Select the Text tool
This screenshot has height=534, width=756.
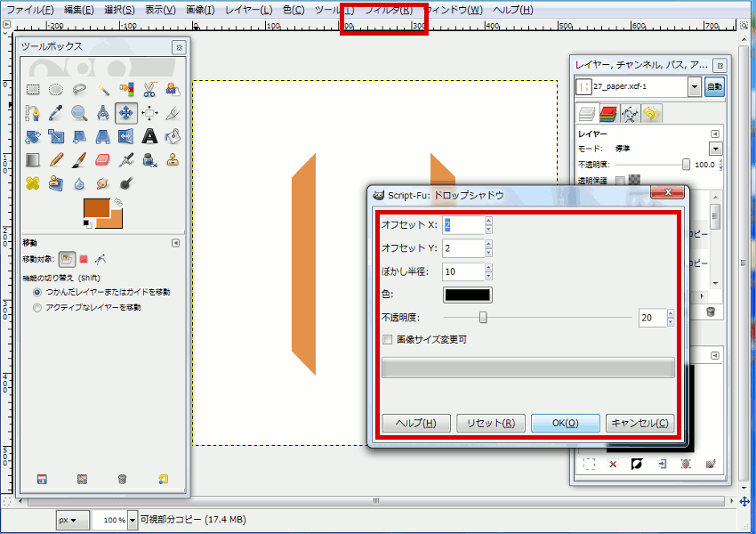pyautogui.click(x=149, y=137)
